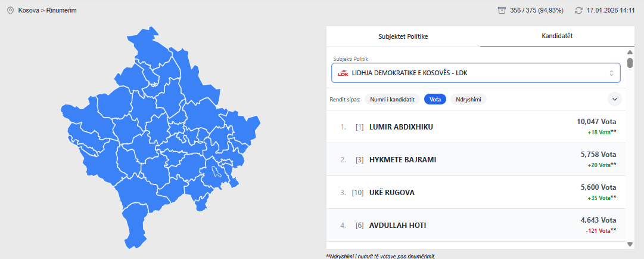Click the scrollbar down arrow in candidates panel
The height and width of the screenshot is (259, 644).
[x=630, y=244]
